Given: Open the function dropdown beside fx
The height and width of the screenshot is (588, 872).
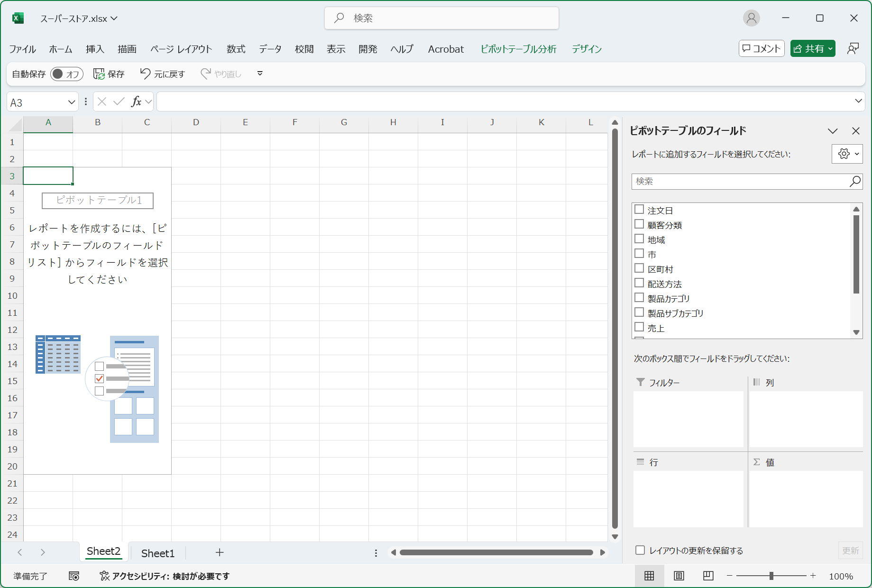Looking at the screenshot, I should pyautogui.click(x=148, y=102).
